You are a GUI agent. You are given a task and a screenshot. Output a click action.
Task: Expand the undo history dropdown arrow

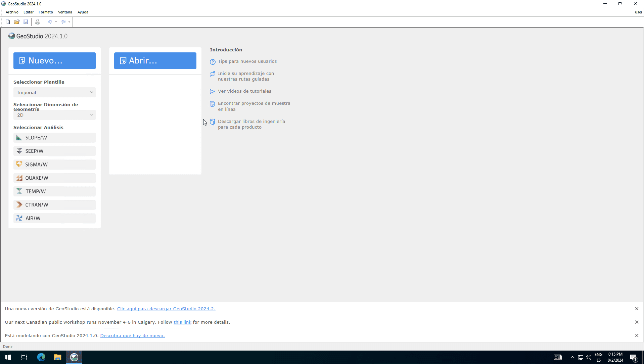pyautogui.click(x=56, y=22)
